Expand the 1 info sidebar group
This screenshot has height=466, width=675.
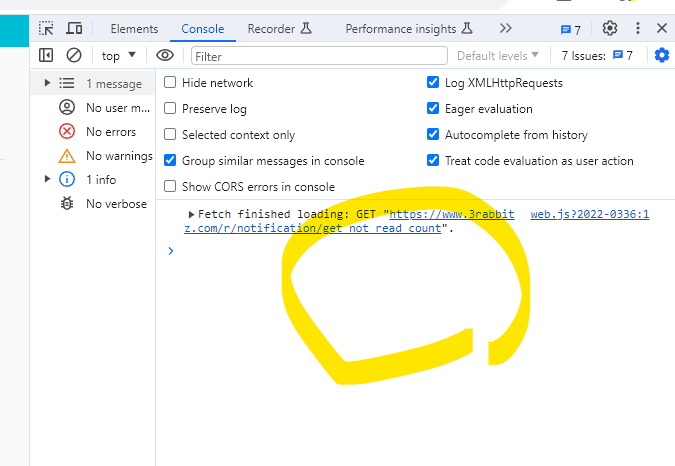tap(47, 179)
